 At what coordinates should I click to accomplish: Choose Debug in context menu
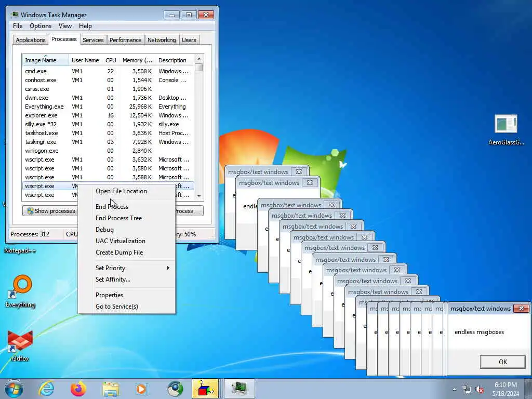click(x=127, y=230)
